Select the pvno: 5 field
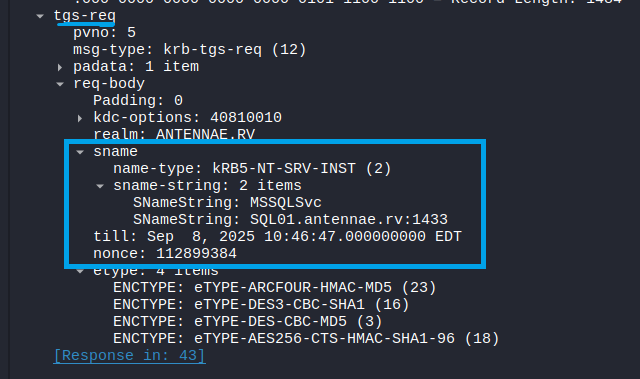640x379 pixels. pyautogui.click(x=104, y=33)
